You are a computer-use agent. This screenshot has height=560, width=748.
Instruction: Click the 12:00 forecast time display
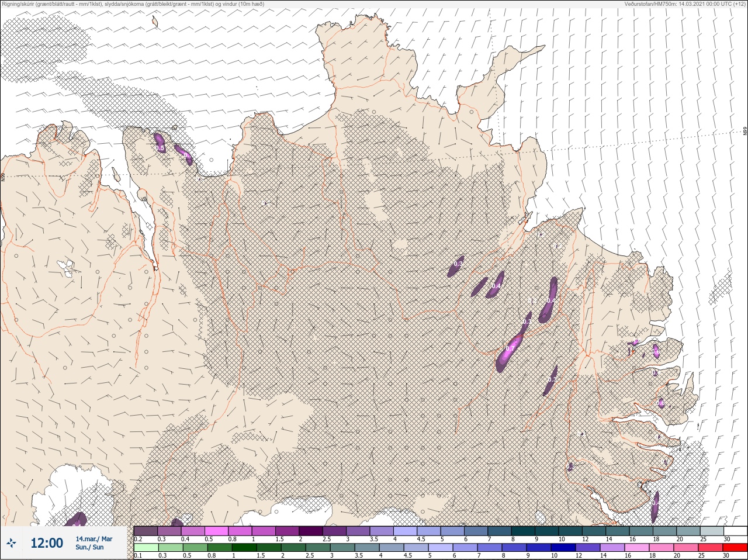click(47, 543)
